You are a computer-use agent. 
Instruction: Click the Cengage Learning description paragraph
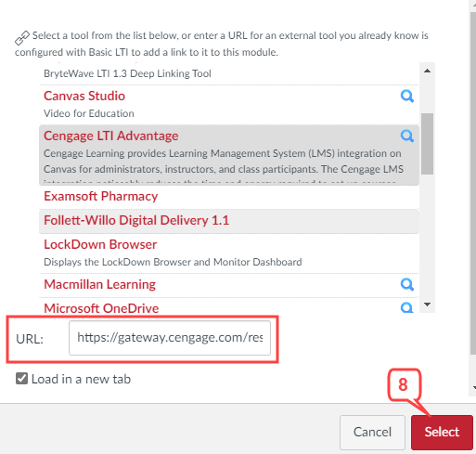click(x=224, y=167)
